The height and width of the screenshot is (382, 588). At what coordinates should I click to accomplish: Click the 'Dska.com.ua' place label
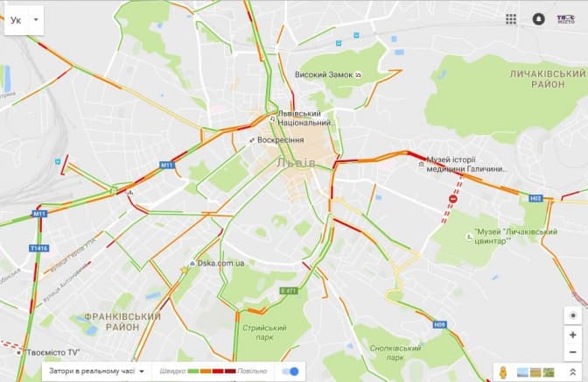click(x=220, y=264)
